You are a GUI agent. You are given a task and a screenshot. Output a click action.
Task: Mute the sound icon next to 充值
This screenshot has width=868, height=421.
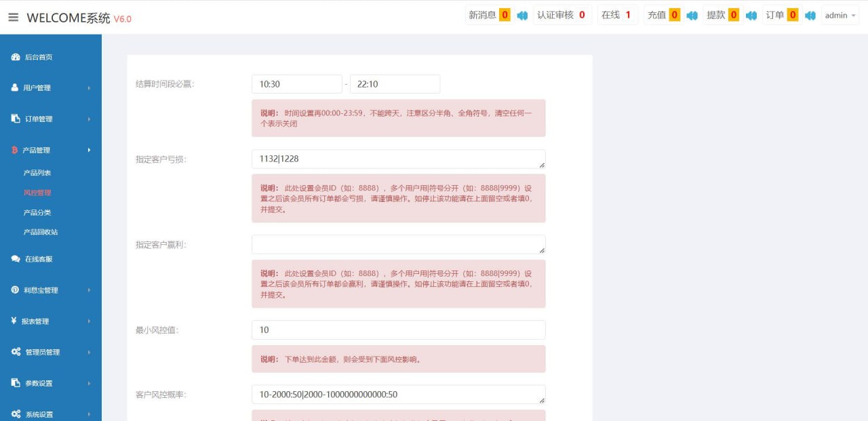tap(692, 16)
